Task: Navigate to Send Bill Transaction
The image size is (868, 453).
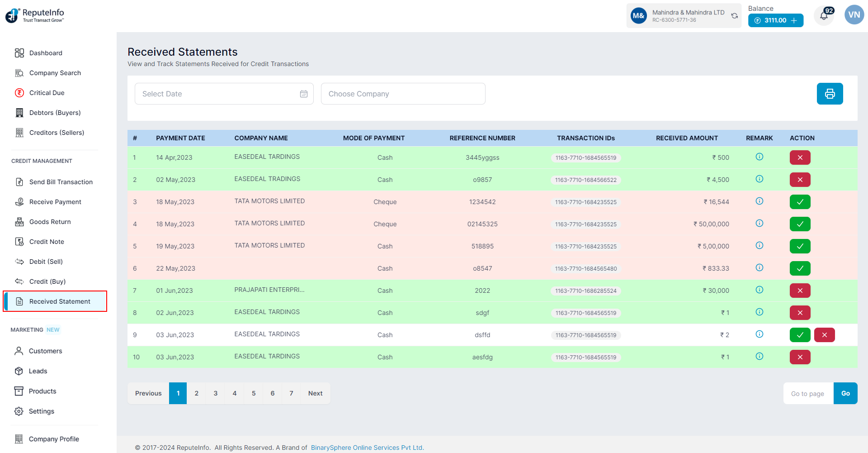Action: [x=61, y=182]
